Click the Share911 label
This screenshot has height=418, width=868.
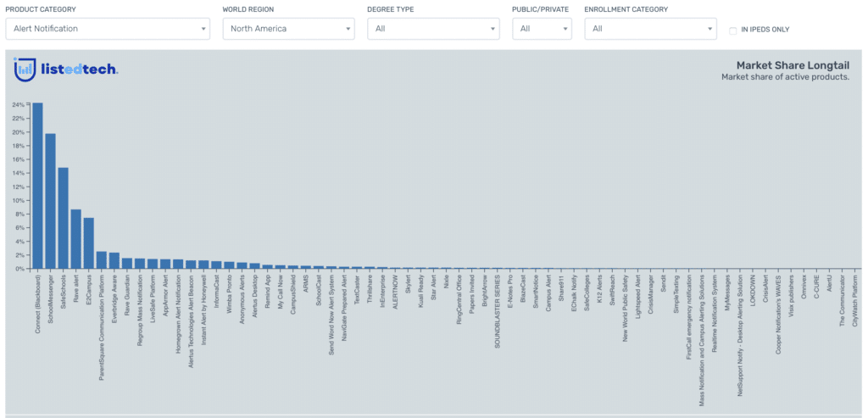pyautogui.click(x=560, y=287)
